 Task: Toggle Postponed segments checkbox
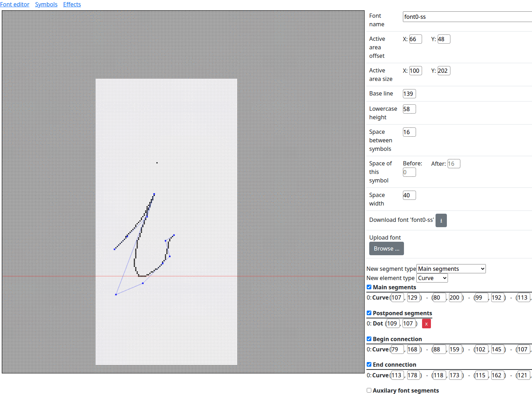369,313
